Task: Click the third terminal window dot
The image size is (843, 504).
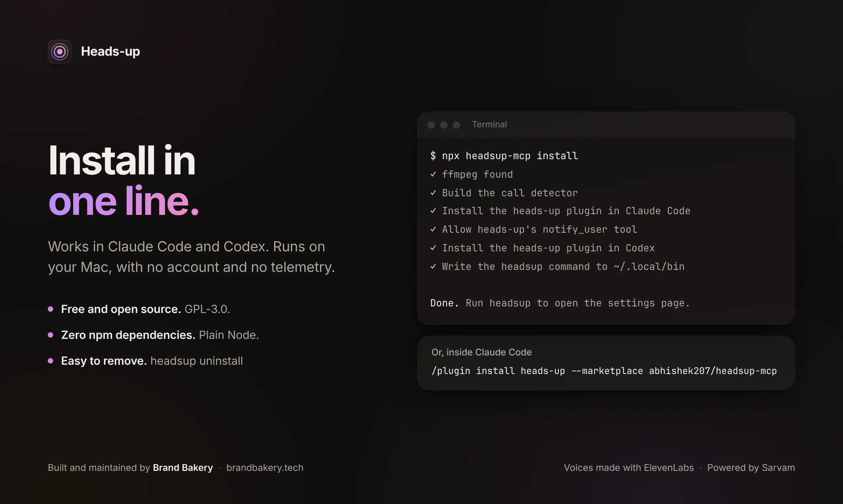Action: tap(456, 125)
